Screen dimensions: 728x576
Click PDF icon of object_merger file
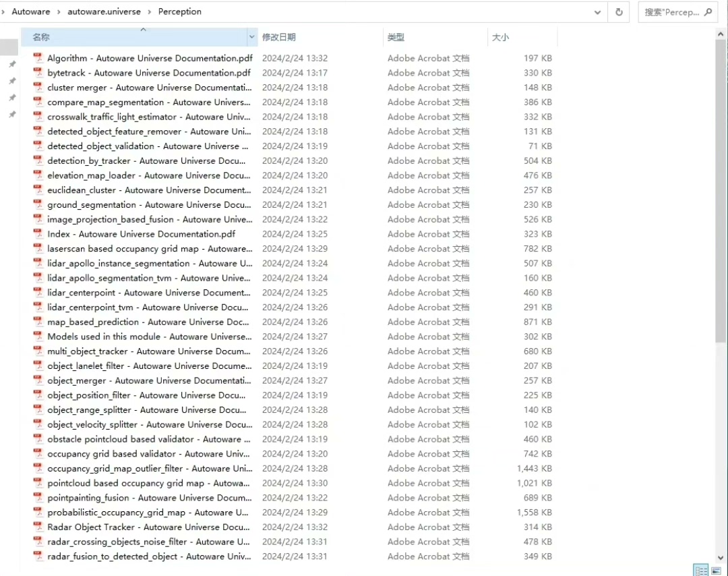pos(38,380)
